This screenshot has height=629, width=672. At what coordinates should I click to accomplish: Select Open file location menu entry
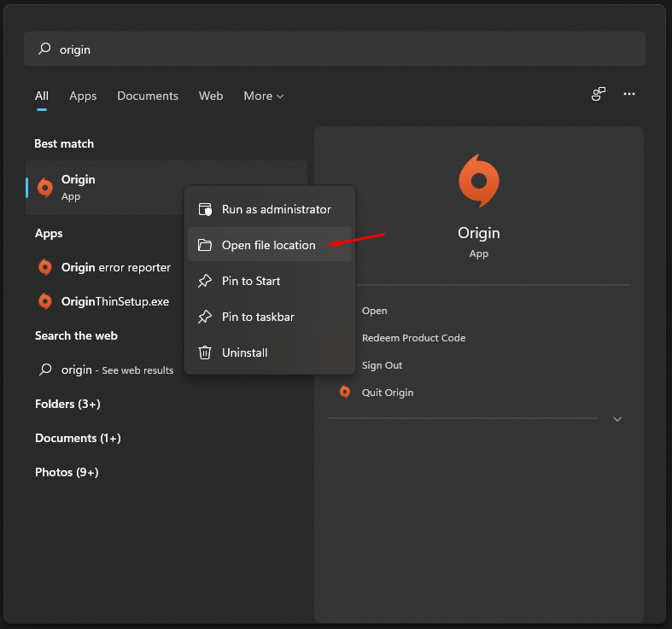click(270, 244)
